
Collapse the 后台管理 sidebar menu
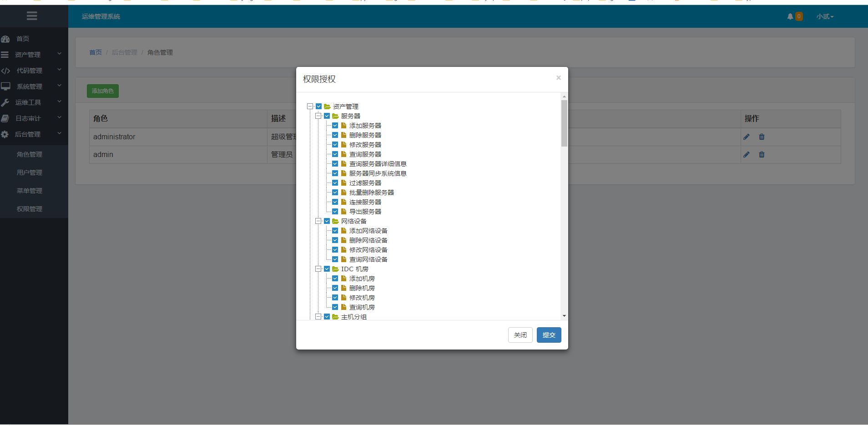click(x=34, y=134)
